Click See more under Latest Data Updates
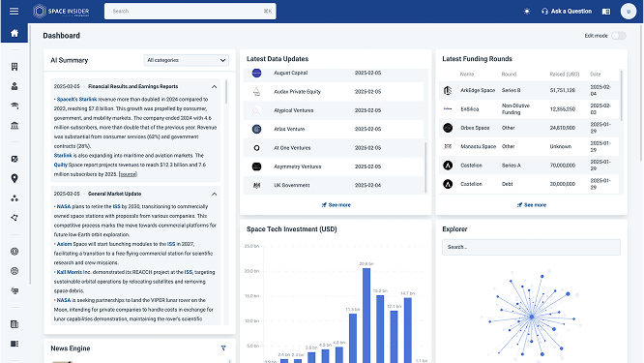644x363 pixels. pyautogui.click(x=336, y=204)
